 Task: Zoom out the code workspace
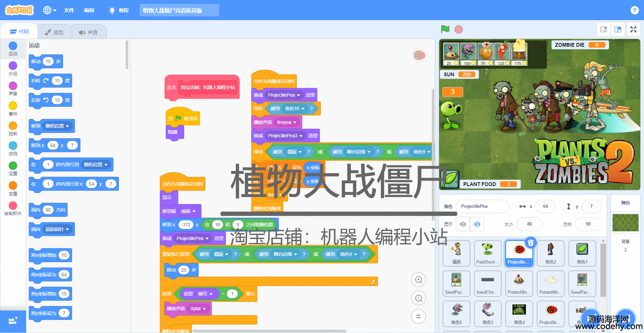[419, 298]
